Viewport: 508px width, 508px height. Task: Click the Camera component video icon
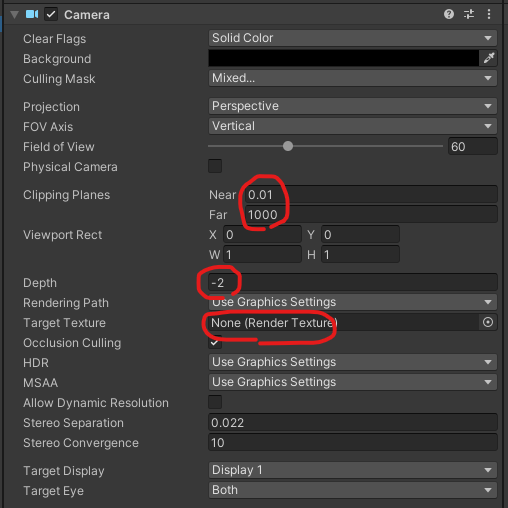[x=32, y=14]
